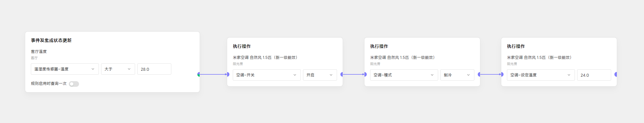
Task: Click the output port of 空调-设定温度 node
Action: tap(616, 74)
